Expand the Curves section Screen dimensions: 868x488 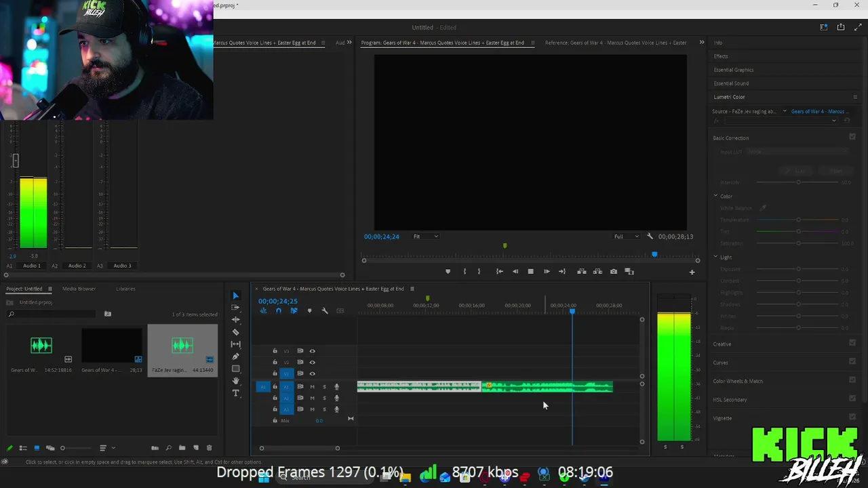[x=721, y=363]
